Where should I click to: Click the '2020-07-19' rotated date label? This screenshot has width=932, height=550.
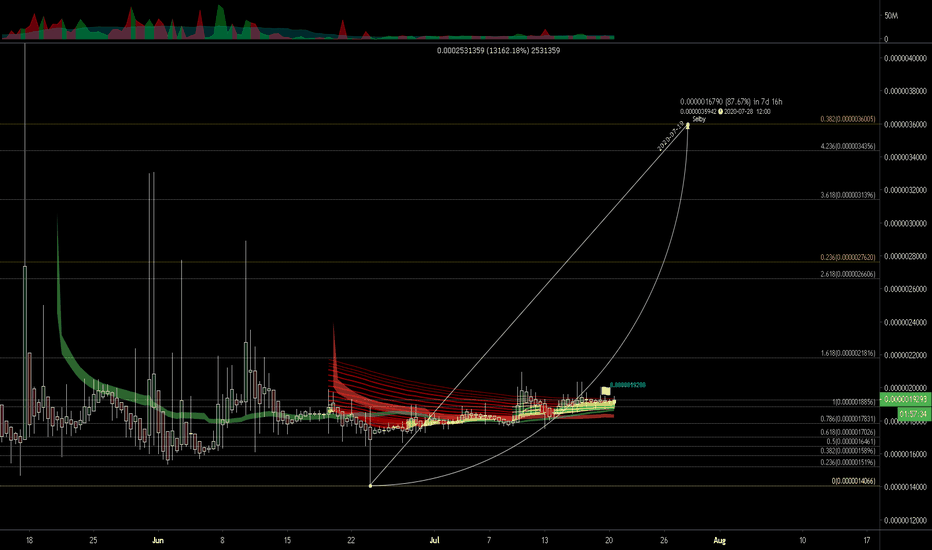(x=671, y=137)
